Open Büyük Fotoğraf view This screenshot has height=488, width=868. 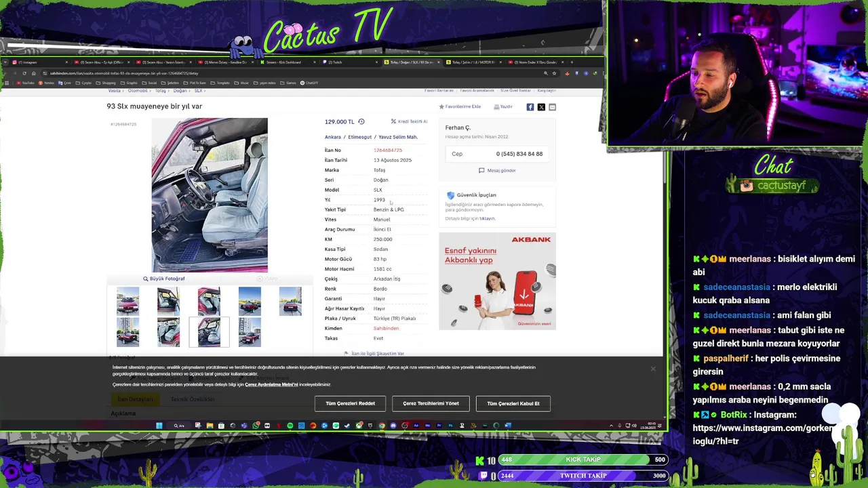click(x=163, y=279)
